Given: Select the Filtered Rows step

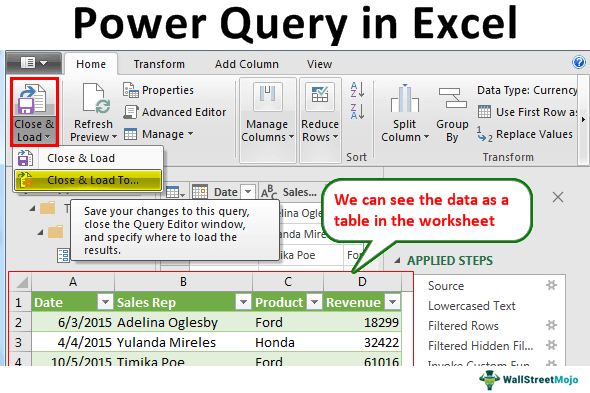Looking at the screenshot, I should (463, 326).
